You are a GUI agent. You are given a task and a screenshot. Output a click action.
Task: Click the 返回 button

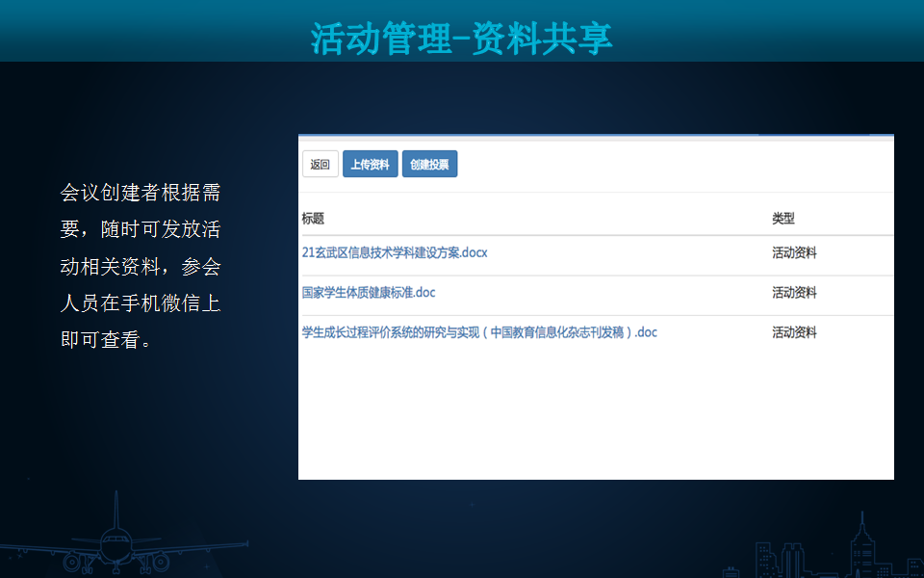(320, 164)
